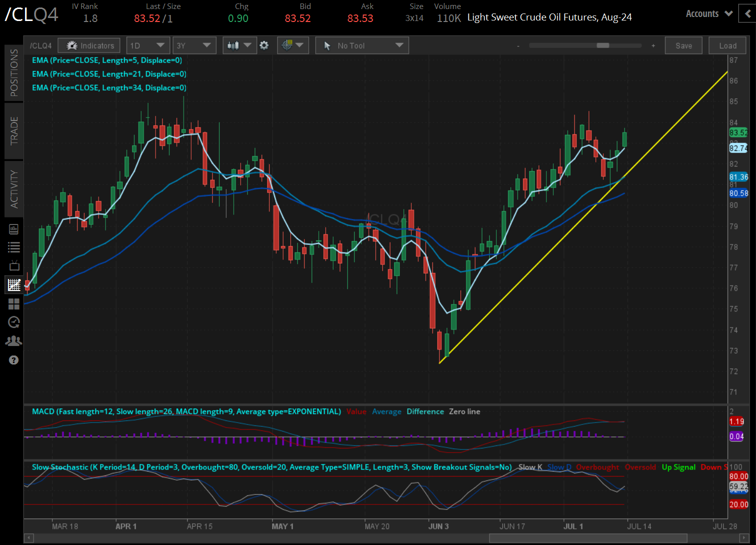Click the IV Rank value 1.8

91,18
